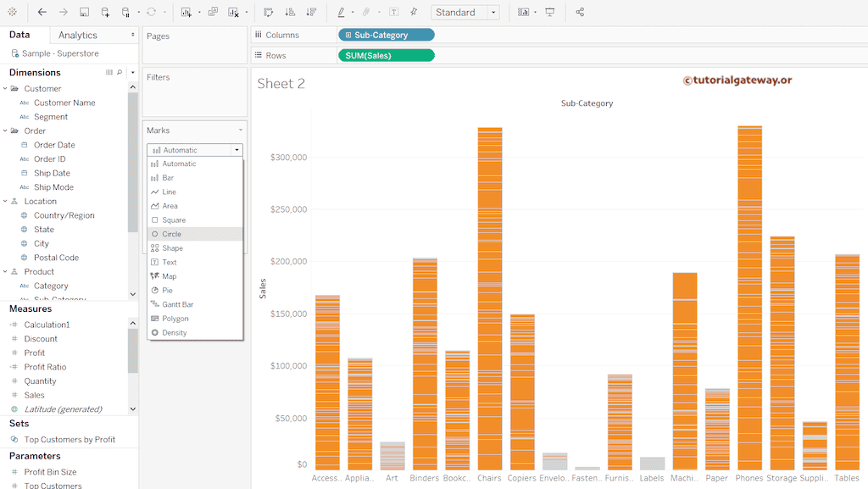868x489 pixels.
Task: Click the sort ascending toolbar icon
Action: (x=290, y=13)
